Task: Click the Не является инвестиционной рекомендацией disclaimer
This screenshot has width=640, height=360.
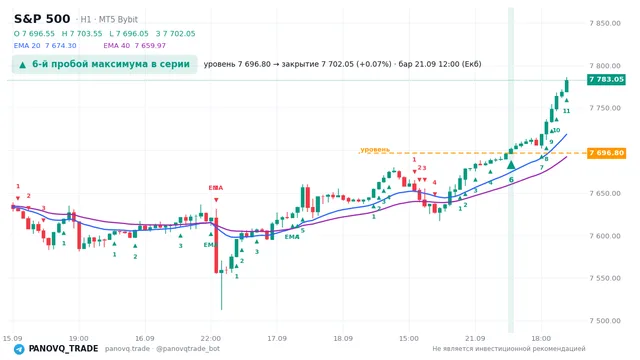Action: click(509, 349)
